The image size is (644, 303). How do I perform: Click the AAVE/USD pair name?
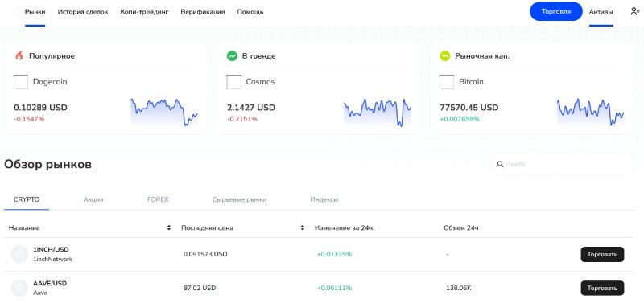tap(50, 283)
